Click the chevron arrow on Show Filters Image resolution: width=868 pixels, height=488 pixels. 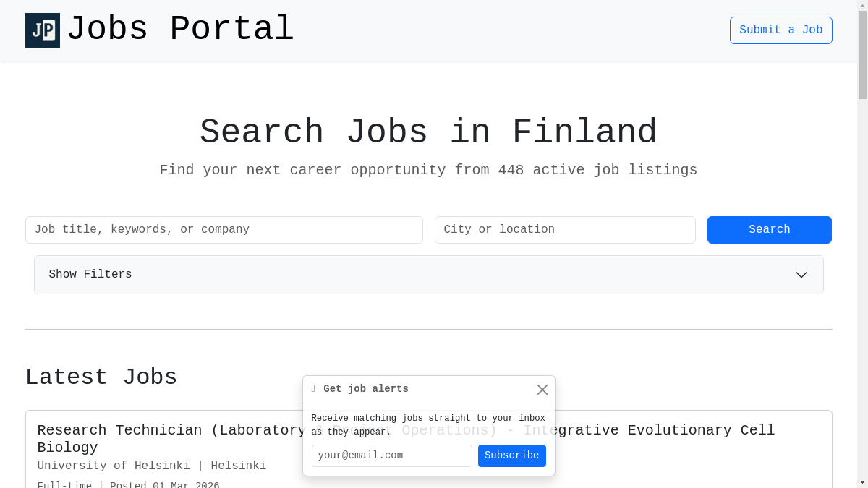pos(801,275)
